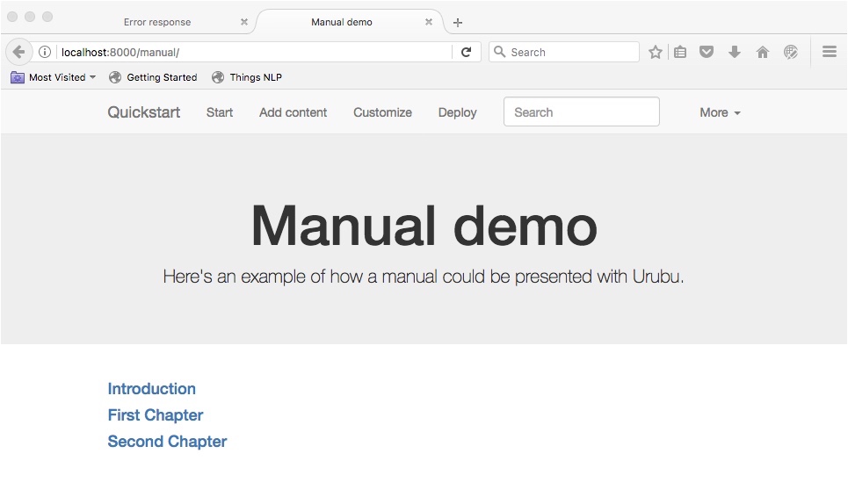848x504 pixels.
Task: Save page to Pocket icon
Action: [x=707, y=52]
